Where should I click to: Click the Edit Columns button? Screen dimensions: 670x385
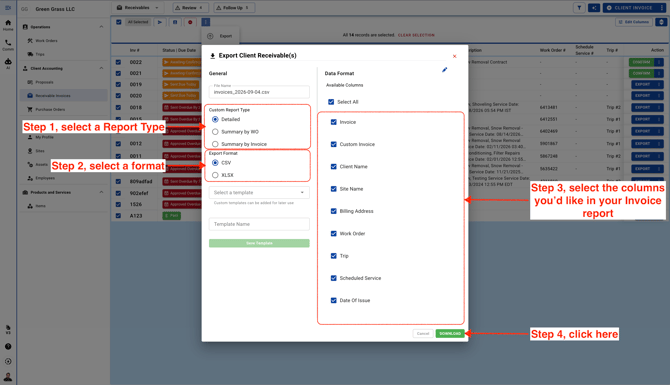[x=634, y=22]
